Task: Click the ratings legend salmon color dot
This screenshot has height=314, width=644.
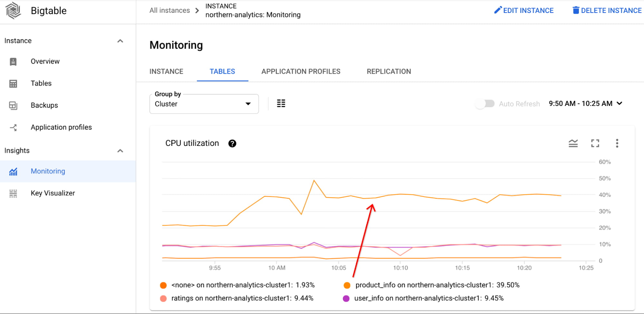Action: (x=164, y=299)
